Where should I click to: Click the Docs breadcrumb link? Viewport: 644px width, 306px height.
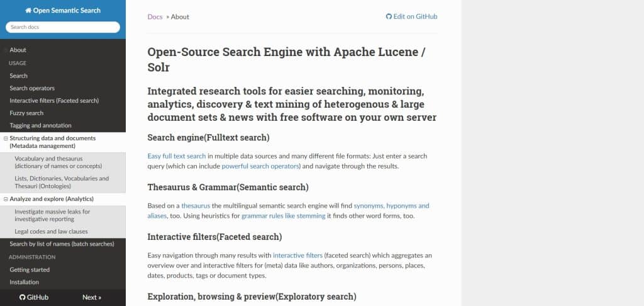pos(155,17)
